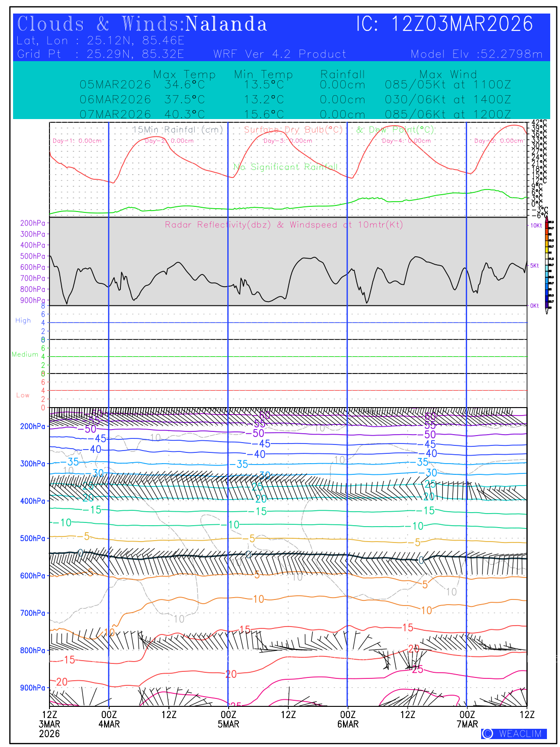Click the IC: 12Z03MAR2026 initial condition text
Viewport: 560px width, 747px height.
point(444,24)
